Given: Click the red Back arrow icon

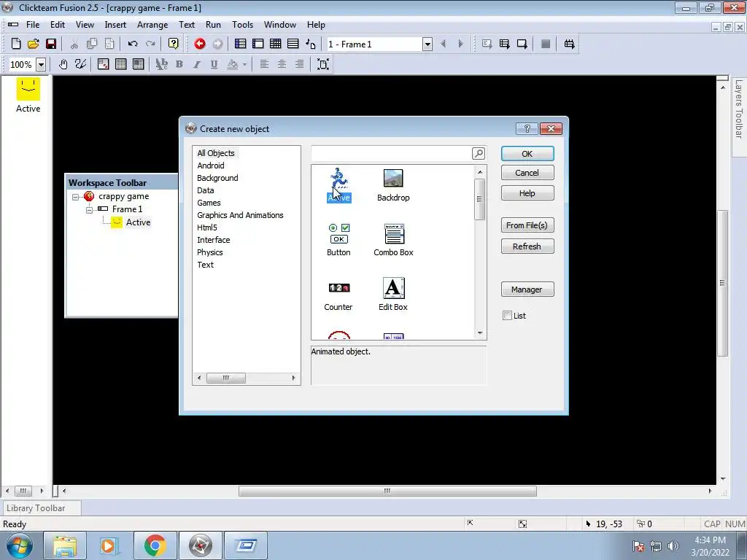Looking at the screenshot, I should [x=200, y=44].
